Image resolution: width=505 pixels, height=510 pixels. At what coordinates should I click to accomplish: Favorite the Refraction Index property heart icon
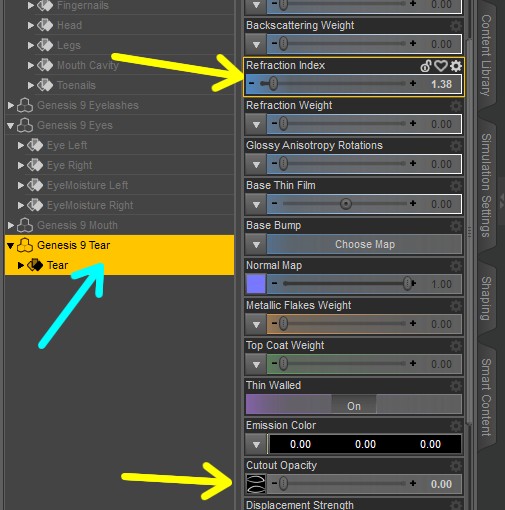tap(441, 66)
